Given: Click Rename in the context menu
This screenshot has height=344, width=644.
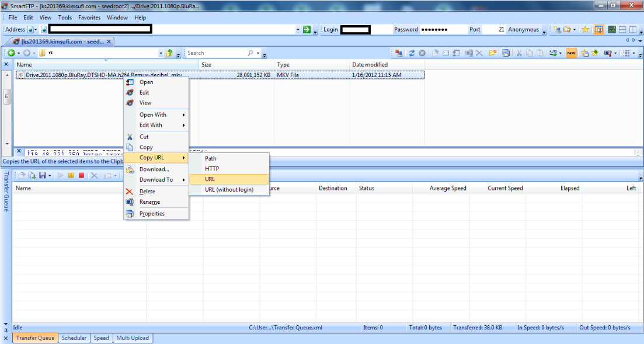Looking at the screenshot, I should pyautogui.click(x=156, y=202).
